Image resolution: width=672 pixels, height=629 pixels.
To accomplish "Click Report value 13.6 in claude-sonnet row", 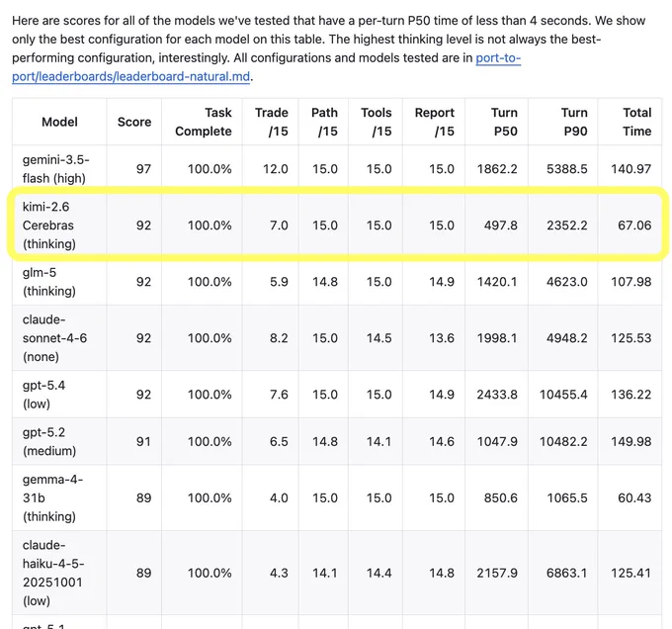I will pos(442,338).
